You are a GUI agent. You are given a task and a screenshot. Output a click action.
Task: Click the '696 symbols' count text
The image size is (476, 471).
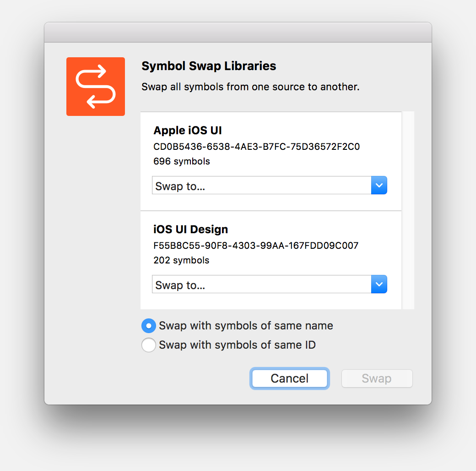(x=182, y=161)
